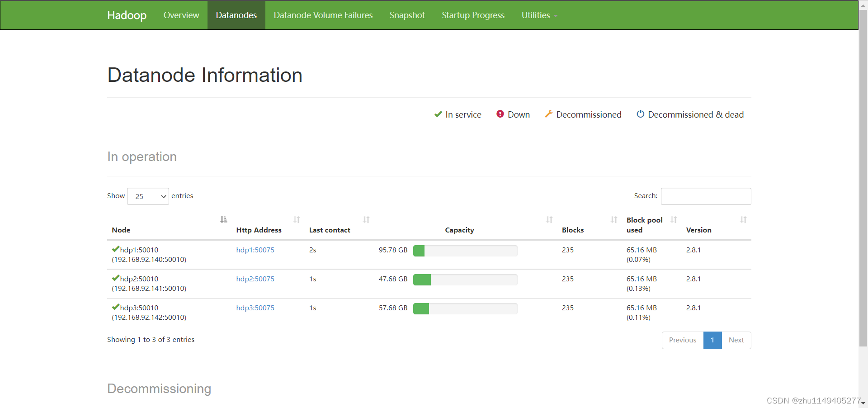The height and width of the screenshot is (408, 868).
Task: Click the Blocks column header
Action: 573,230
